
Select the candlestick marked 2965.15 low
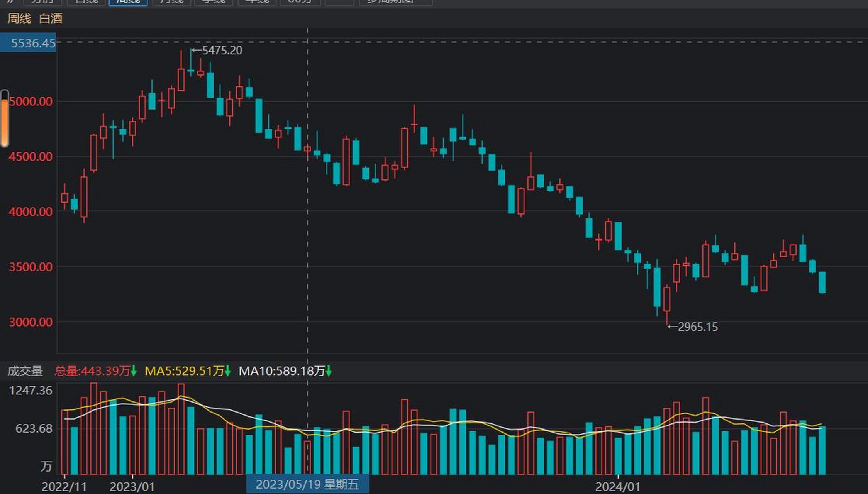(667, 304)
